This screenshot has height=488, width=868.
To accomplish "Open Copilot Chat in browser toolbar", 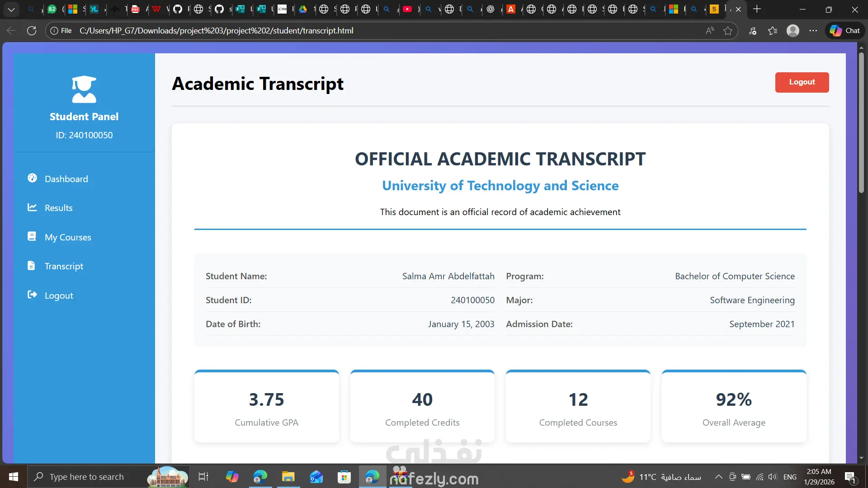I will pos(844,31).
